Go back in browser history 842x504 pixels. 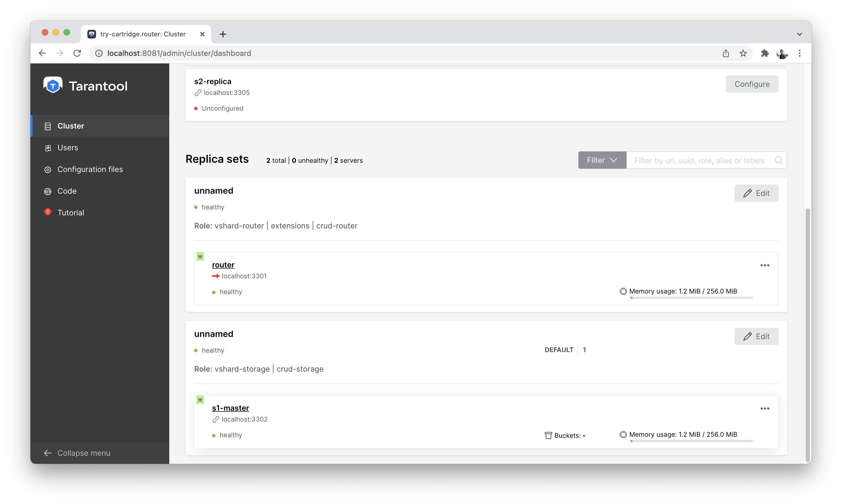pos(42,53)
